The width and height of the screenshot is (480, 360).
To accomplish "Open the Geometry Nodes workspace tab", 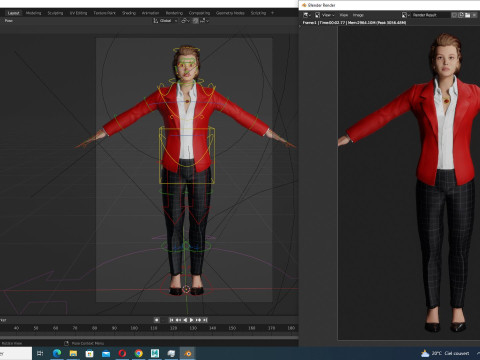I will point(230,13).
